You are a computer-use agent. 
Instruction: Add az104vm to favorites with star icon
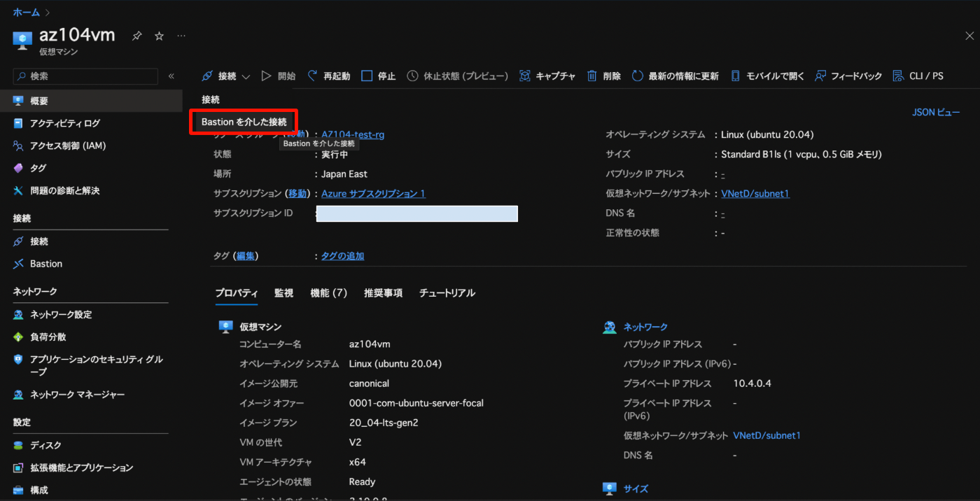159,36
